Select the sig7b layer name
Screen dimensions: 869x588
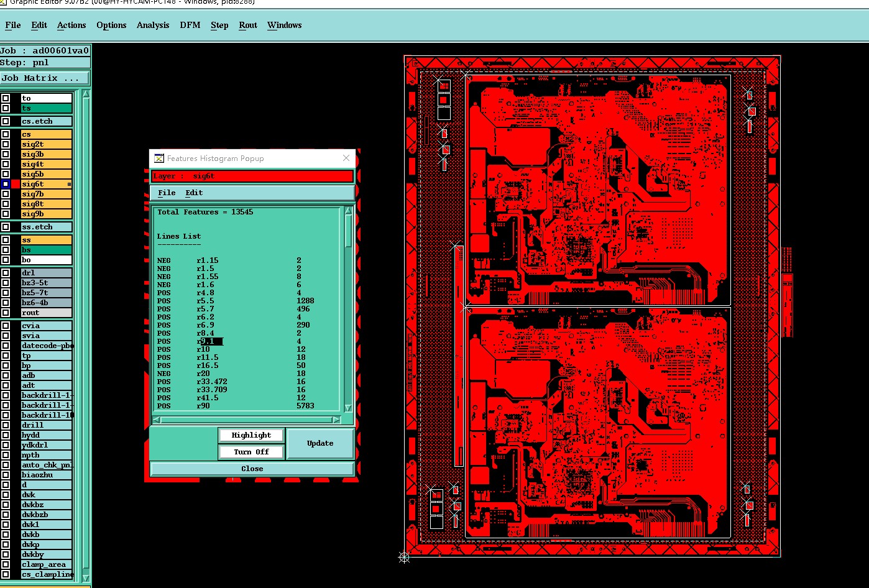pos(47,194)
